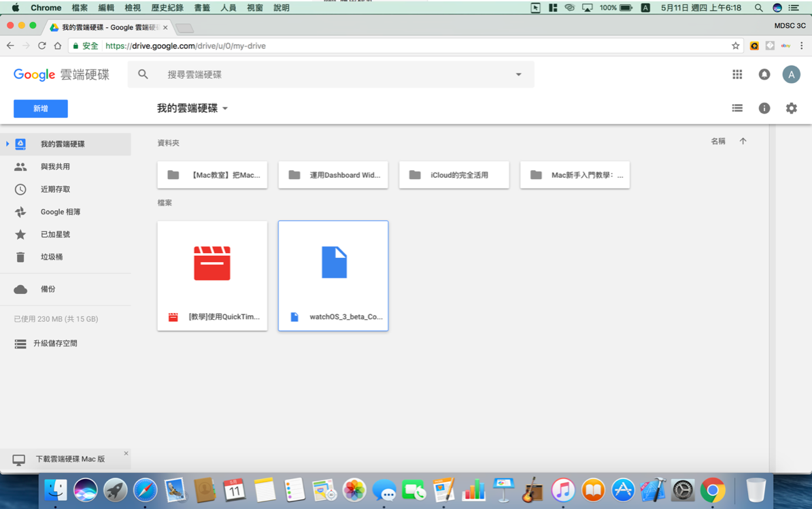Expand search options dropdown arrow
This screenshot has height=509, width=812.
[518, 75]
